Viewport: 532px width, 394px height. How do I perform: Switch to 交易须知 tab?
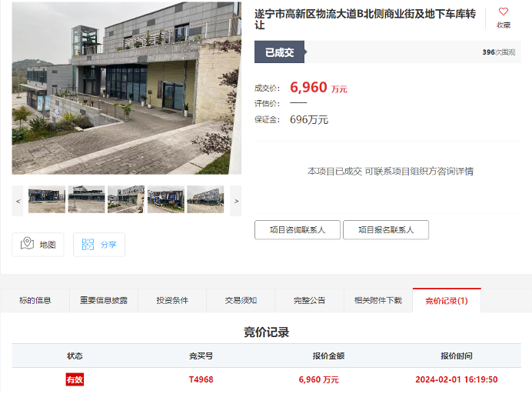(241, 300)
